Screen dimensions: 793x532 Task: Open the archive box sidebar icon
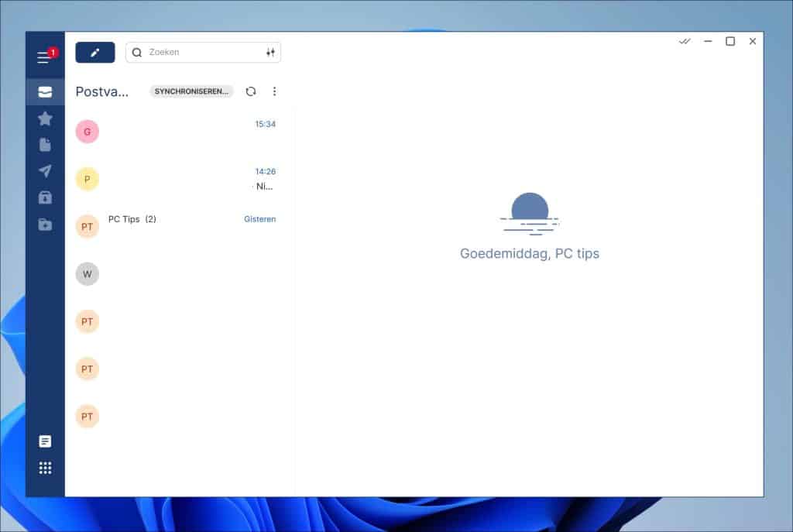point(45,197)
